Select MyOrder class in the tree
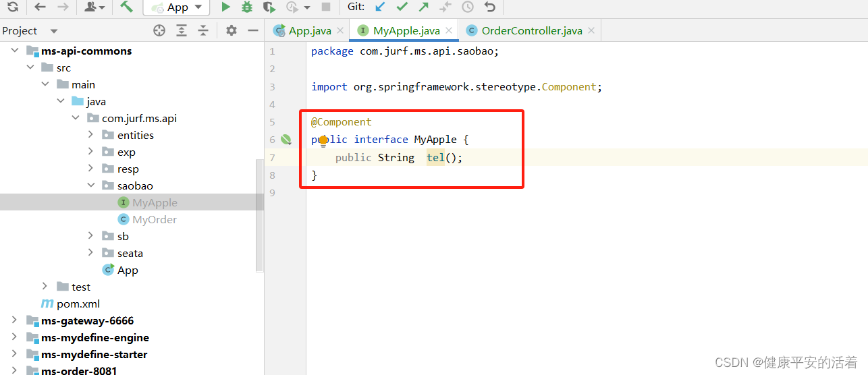Screen dimensions: 868x375 click(x=155, y=219)
